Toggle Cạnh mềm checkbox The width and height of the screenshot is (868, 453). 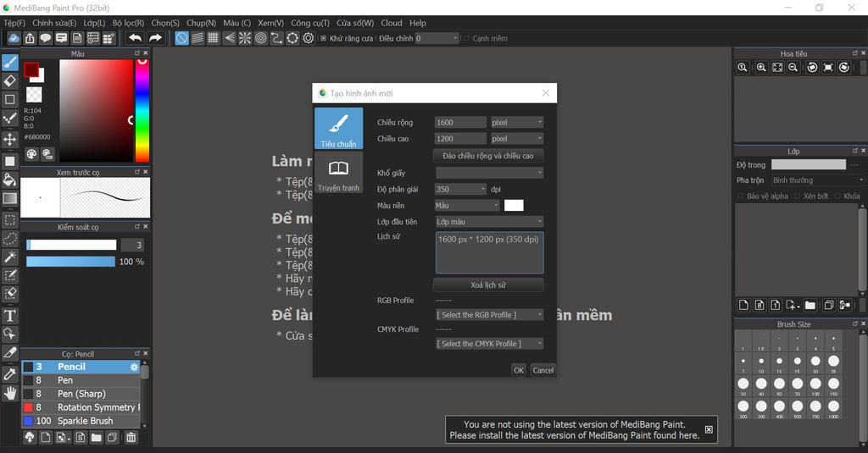466,38
